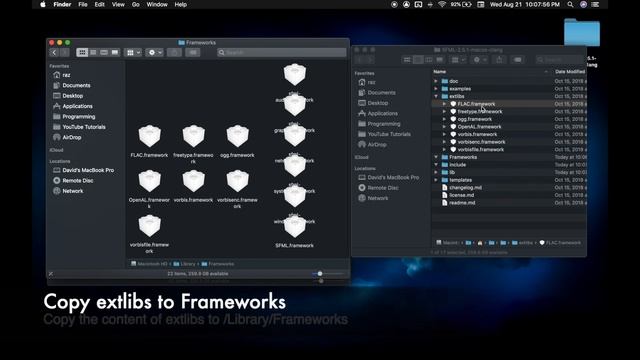The image size is (640, 360).
Task: Open Applications in the Frameworks window sidebar
Action: point(73,106)
